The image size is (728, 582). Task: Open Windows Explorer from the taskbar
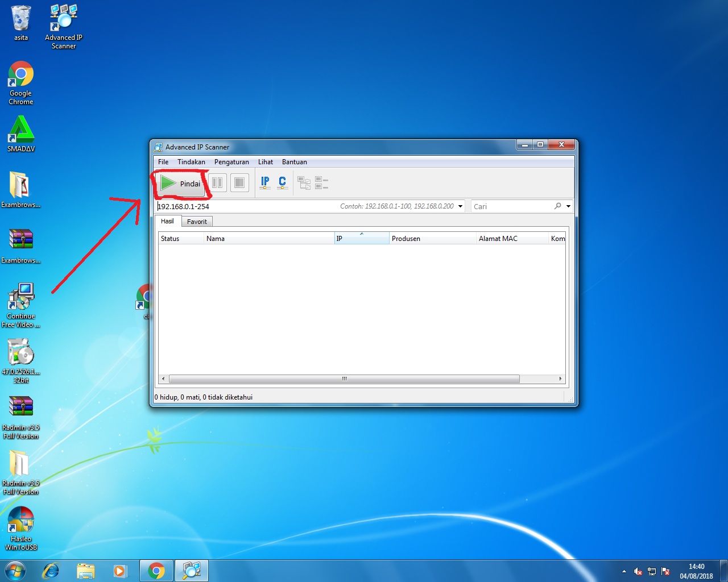point(86,571)
